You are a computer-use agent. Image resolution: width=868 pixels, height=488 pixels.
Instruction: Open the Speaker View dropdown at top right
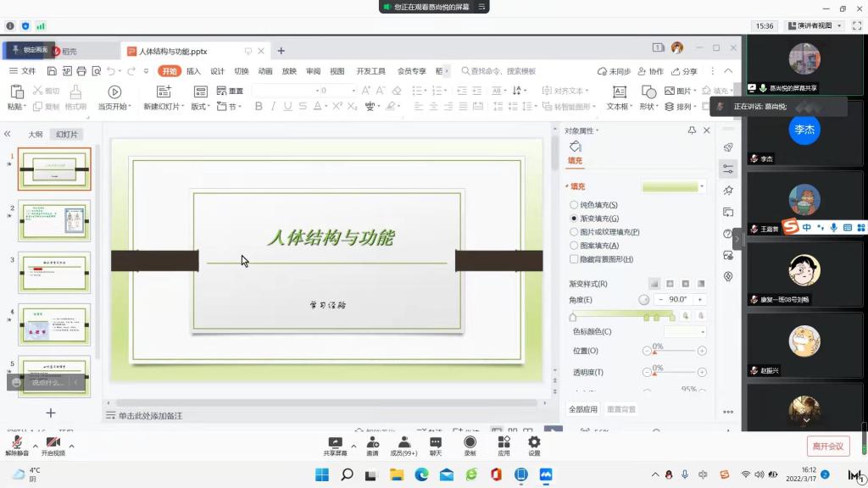coord(814,26)
